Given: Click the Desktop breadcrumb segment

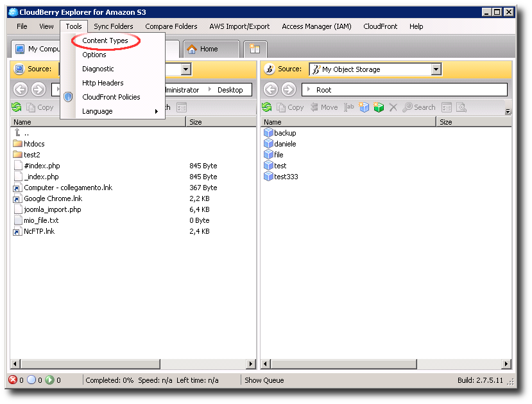Looking at the screenshot, I should tap(230, 90).
